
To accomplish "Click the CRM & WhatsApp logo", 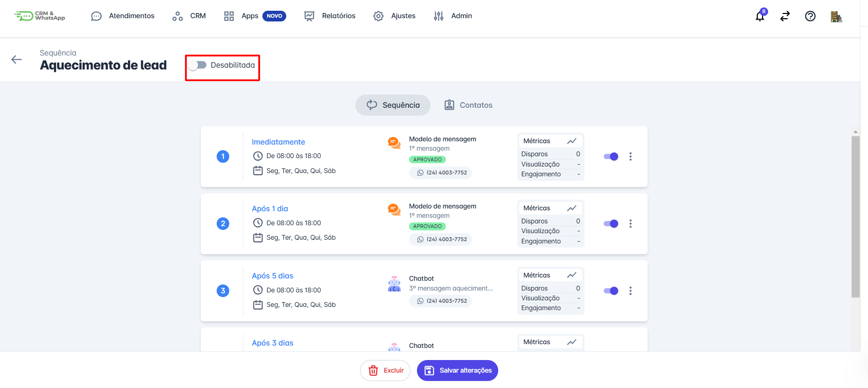I will [40, 16].
